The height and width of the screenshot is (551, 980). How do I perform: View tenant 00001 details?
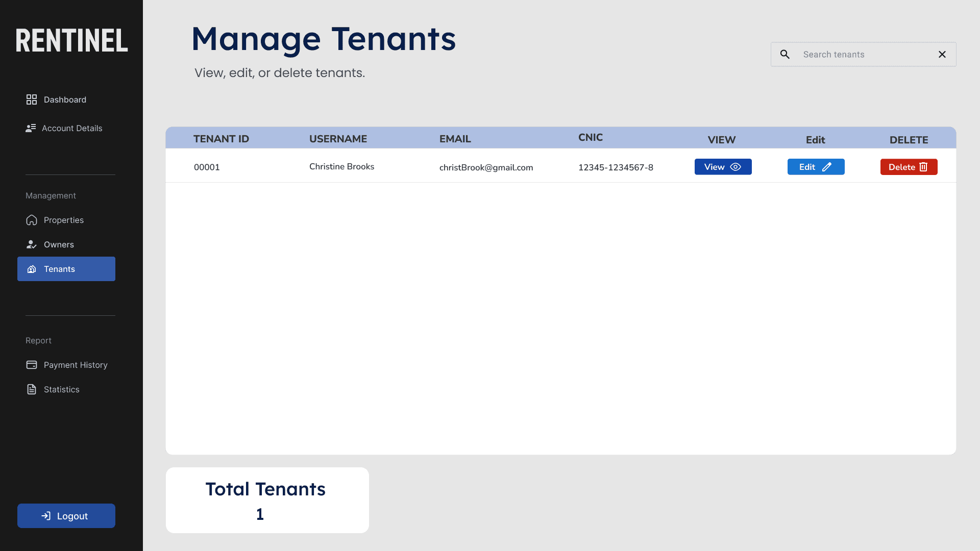(x=723, y=167)
